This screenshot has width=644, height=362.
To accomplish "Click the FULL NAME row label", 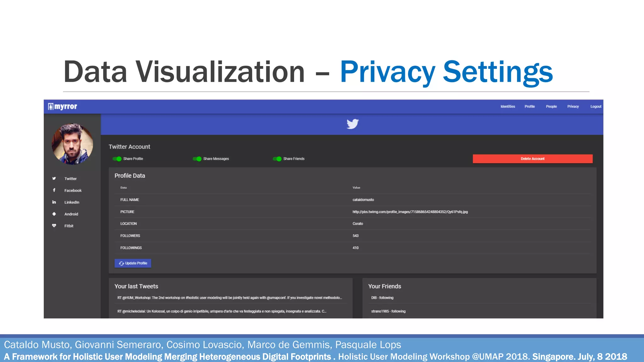I will pos(130,200).
